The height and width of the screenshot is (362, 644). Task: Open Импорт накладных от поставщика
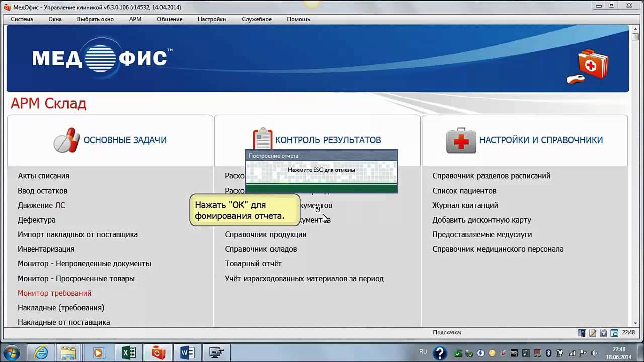(77, 234)
